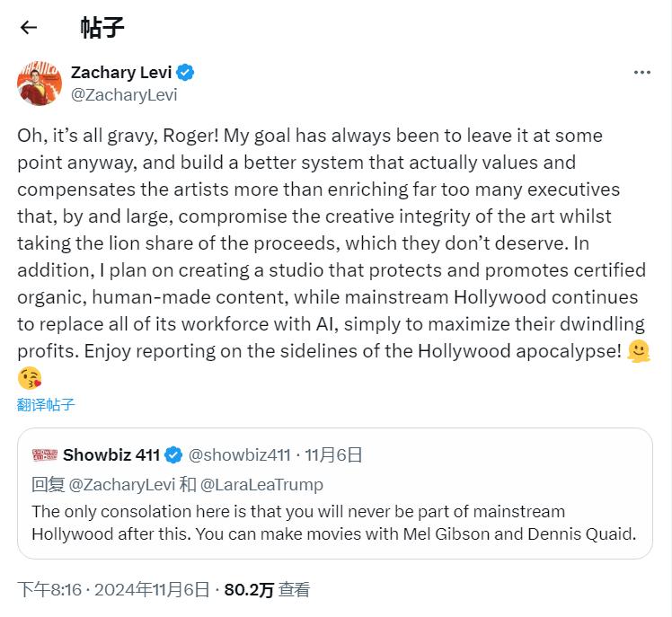Click the melting face emoji

click(640, 351)
